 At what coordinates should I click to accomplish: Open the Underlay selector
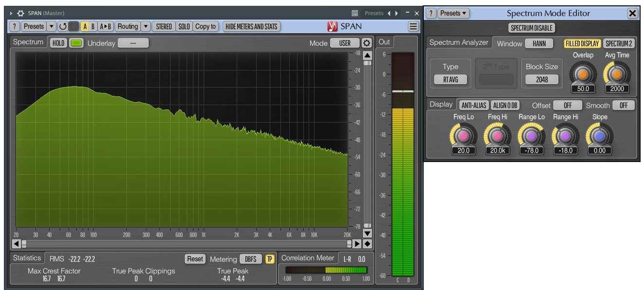(133, 43)
